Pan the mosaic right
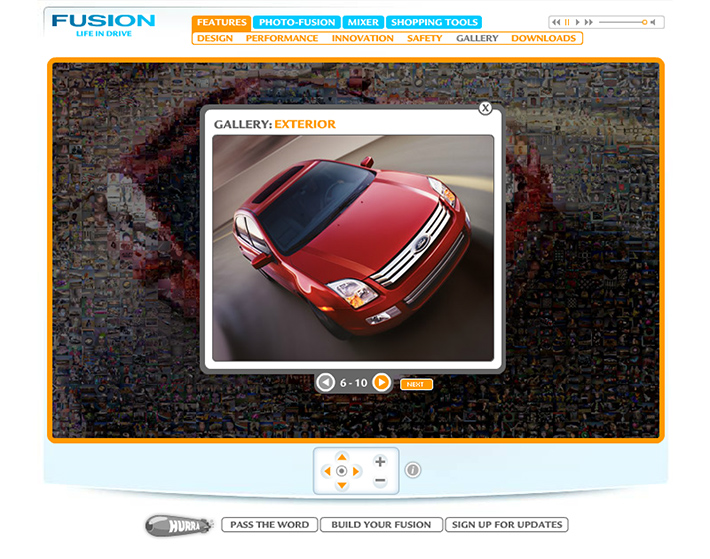 357,471
